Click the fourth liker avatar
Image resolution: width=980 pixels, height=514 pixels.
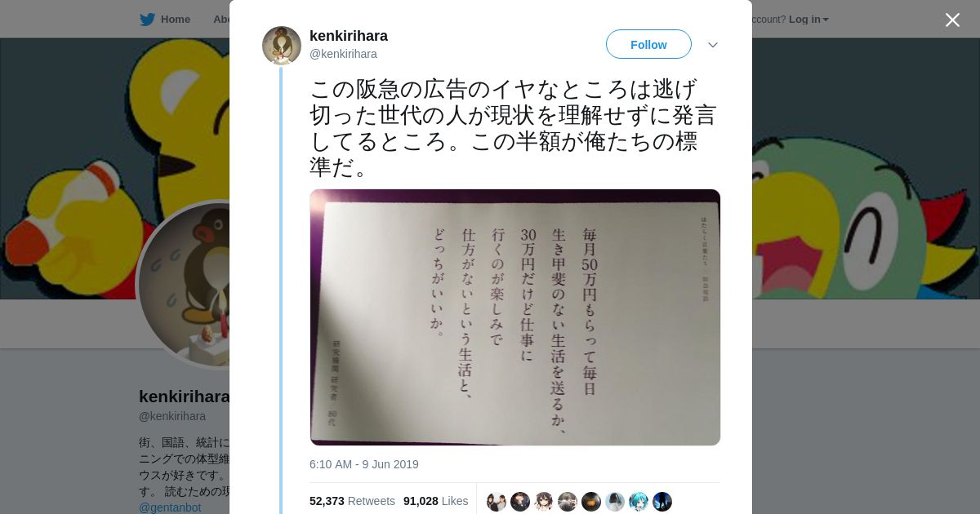[568, 502]
